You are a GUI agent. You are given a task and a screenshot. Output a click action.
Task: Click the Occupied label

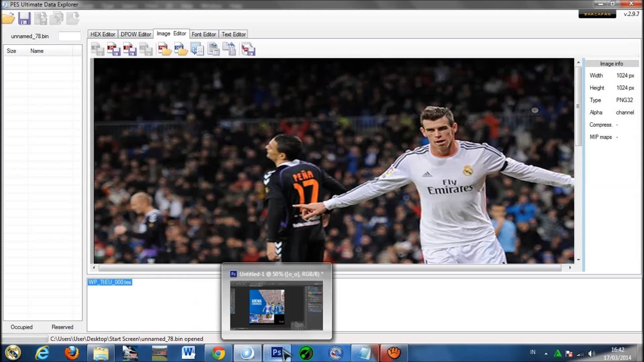tap(22, 327)
